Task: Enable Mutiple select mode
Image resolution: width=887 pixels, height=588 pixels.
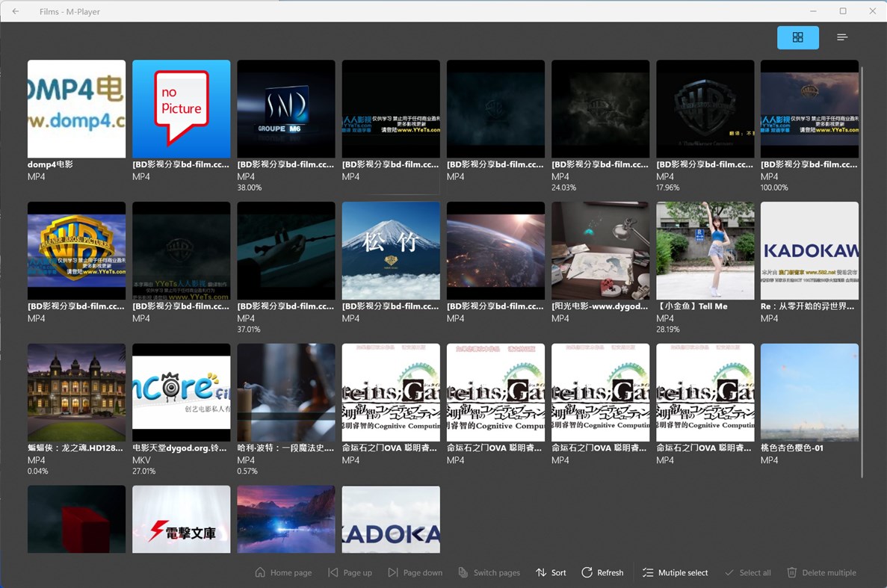Action: (675, 572)
